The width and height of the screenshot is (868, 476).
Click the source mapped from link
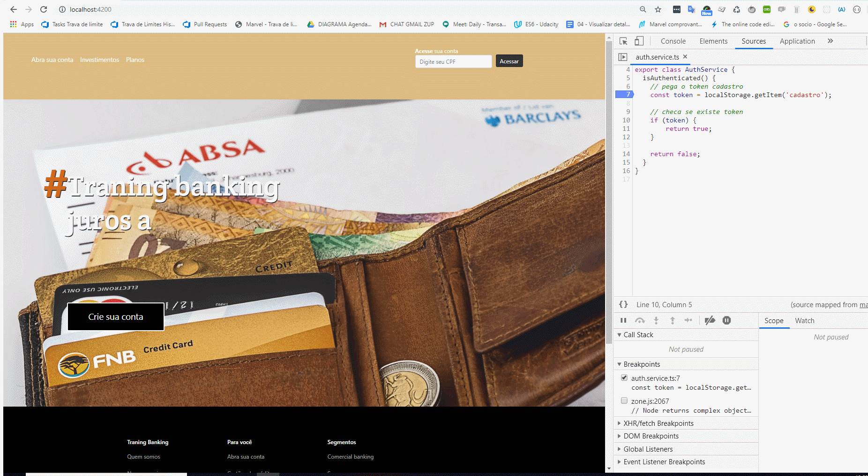863,305
